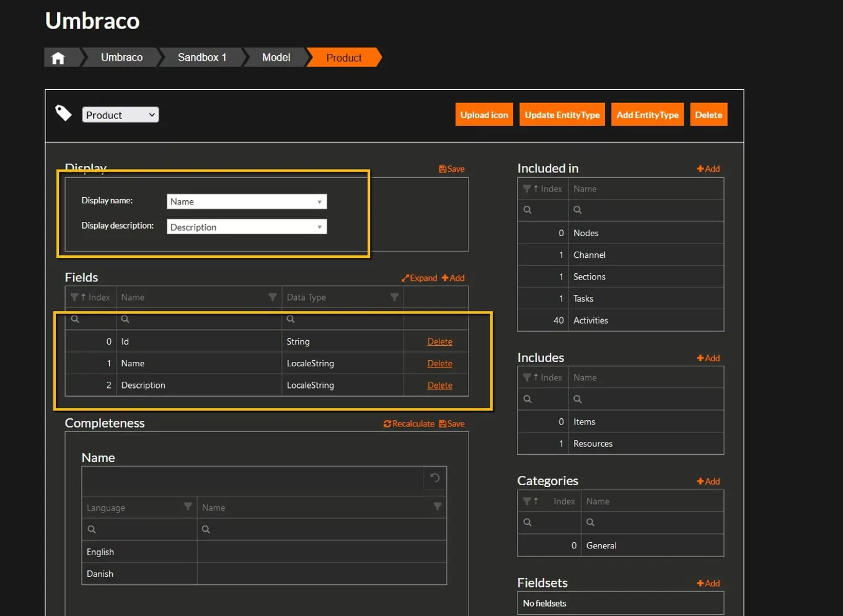The width and height of the screenshot is (843, 616).
Task: Open the Product entity type dropdown
Action: 120,115
